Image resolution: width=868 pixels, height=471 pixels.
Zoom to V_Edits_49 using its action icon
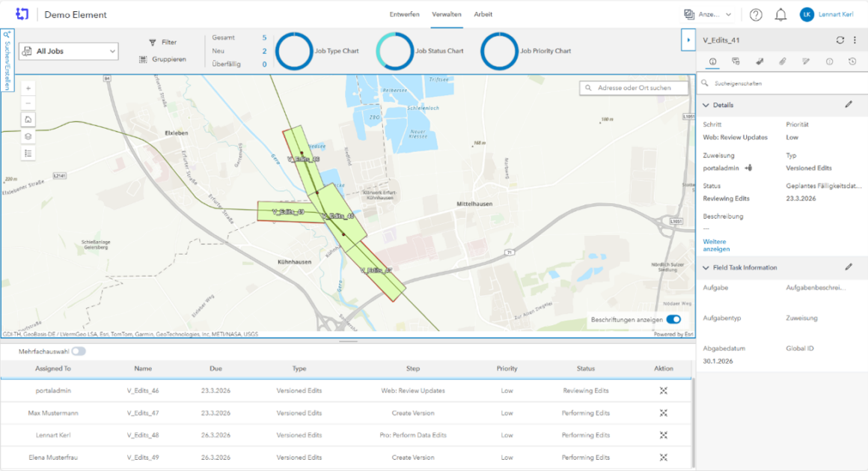[x=663, y=457]
